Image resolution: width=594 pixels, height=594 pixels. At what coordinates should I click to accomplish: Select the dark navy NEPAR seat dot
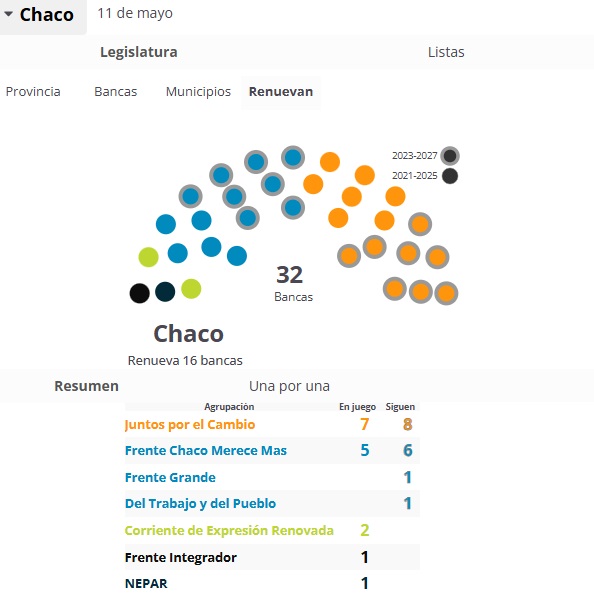(165, 292)
